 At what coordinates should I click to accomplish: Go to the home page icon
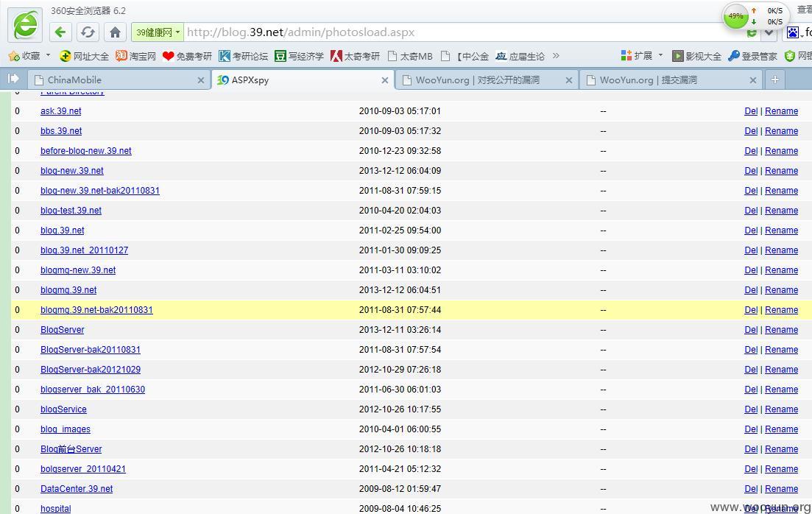(x=115, y=32)
